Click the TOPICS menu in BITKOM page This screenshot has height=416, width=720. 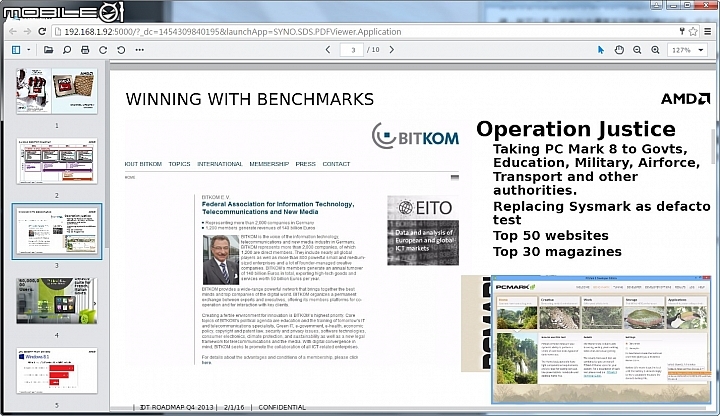click(x=179, y=164)
